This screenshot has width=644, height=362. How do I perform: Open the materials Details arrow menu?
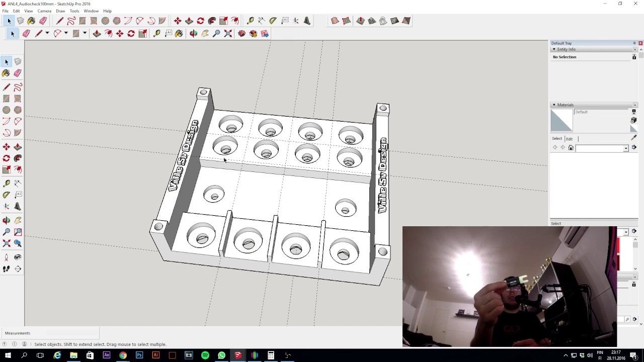[x=634, y=147]
